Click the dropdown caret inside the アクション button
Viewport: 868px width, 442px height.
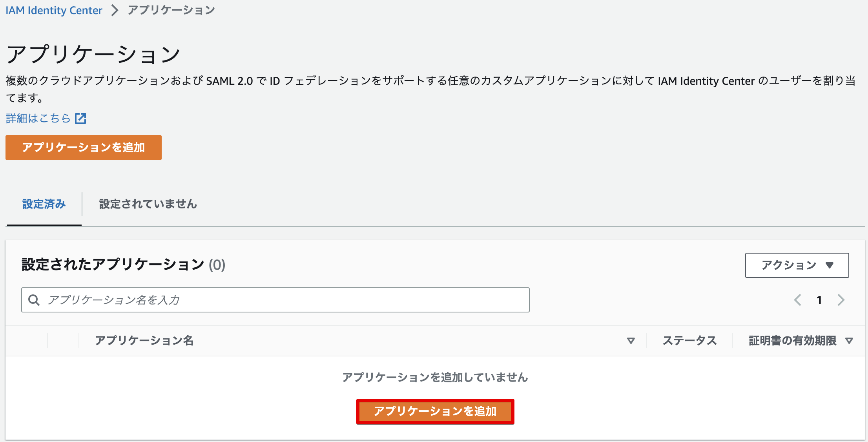coord(830,265)
